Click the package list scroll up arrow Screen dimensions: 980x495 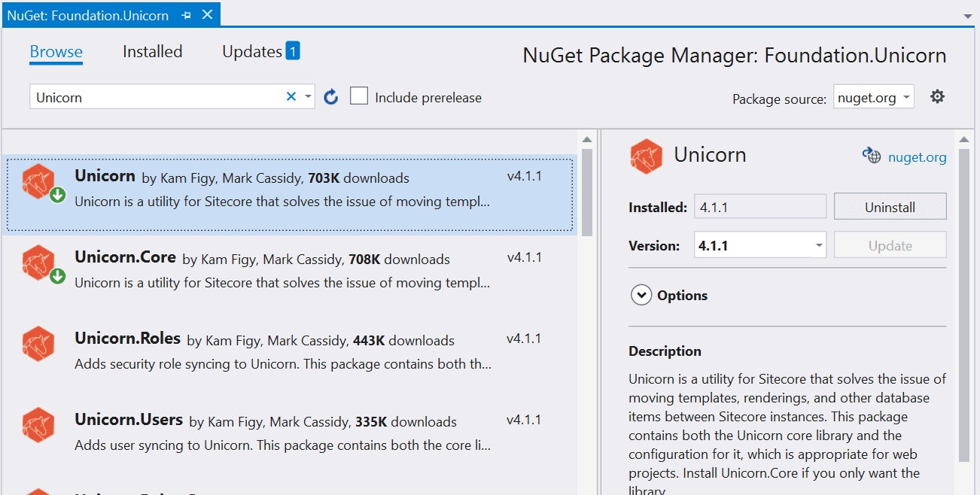[587, 139]
